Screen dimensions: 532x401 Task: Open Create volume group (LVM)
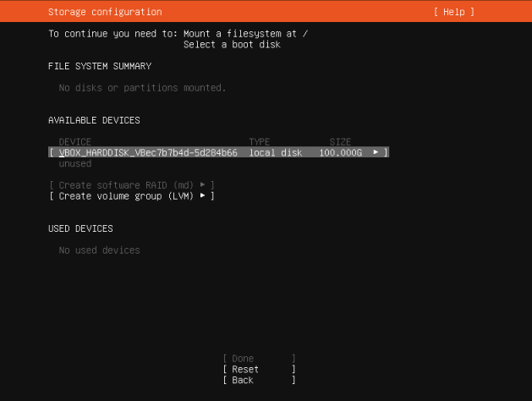click(x=132, y=195)
